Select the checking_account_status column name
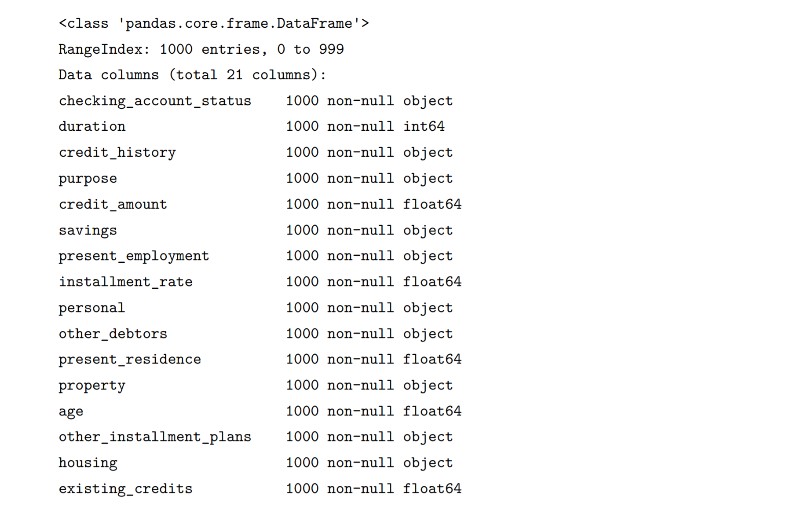Screen dimensions: 812x529 coord(155,101)
